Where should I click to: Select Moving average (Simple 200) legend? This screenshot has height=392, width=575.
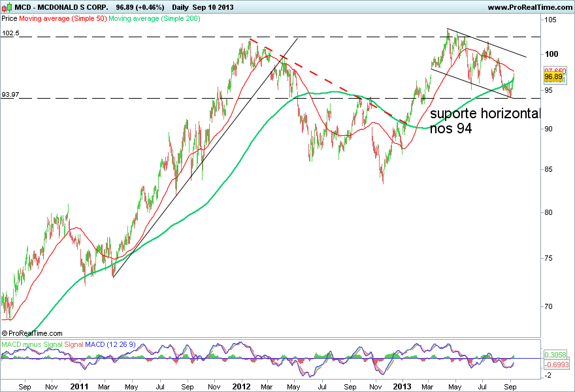coord(154,19)
